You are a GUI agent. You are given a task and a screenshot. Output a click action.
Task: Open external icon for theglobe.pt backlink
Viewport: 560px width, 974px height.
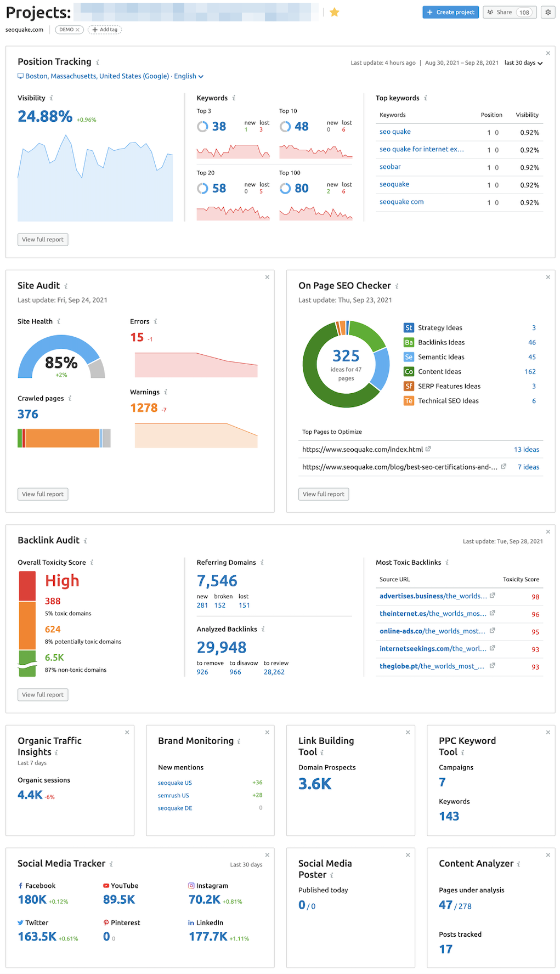click(x=493, y=665)
